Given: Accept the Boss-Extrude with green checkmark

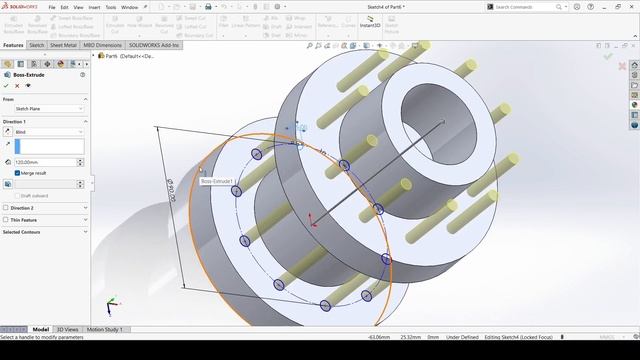Looking at the screenshot, I should 6,86.
